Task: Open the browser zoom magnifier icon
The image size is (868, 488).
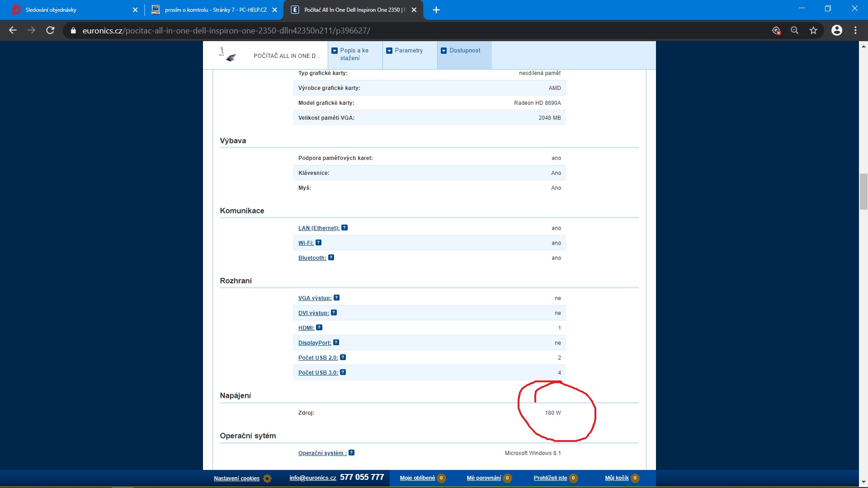Action: click(794, 30)
